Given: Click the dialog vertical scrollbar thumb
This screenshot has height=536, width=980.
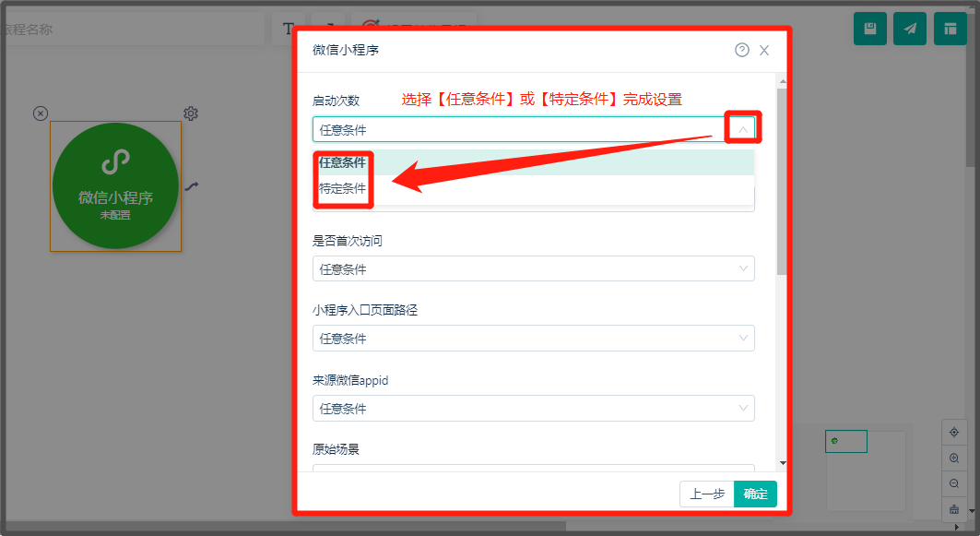Looking at the screenshot, I should tap(783, 182).
